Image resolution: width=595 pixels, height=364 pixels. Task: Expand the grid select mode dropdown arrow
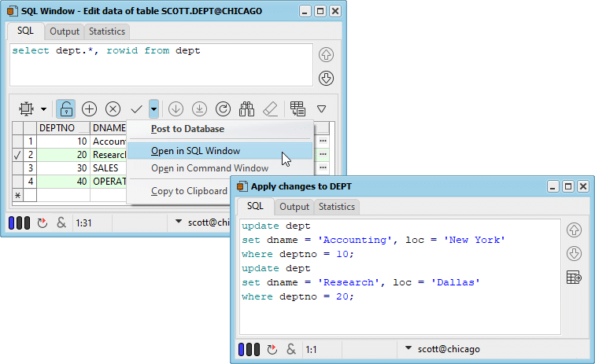click(43, 108)
